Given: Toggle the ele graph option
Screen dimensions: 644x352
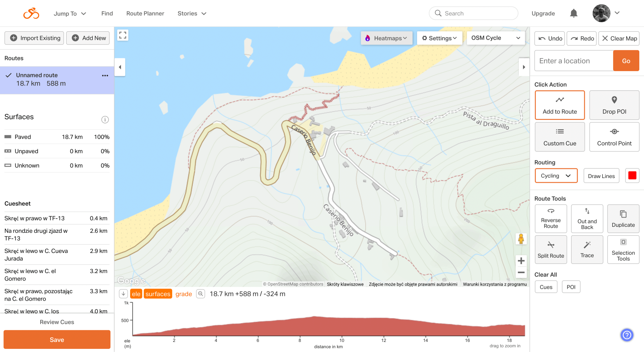Looking at the screenshot, I should (136, 294).
